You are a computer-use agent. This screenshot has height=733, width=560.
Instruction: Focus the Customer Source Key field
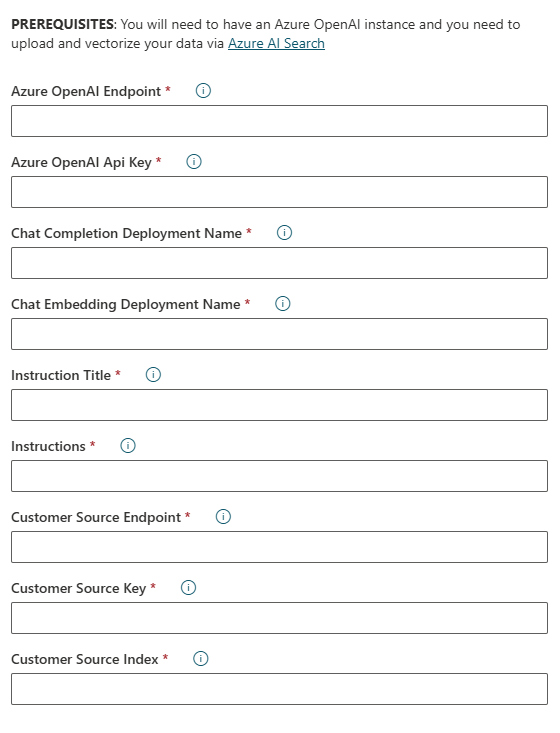[x=280, y=618]
